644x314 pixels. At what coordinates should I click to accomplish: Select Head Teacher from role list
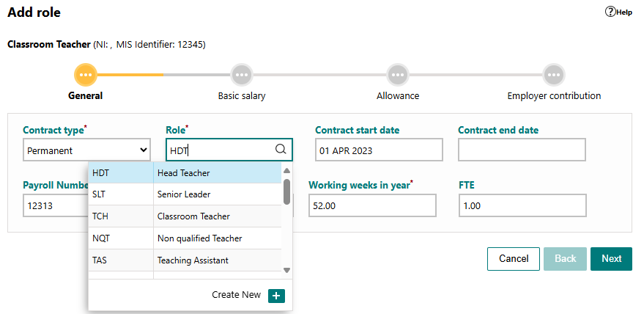pyautogui.click(x=185, y=172)
